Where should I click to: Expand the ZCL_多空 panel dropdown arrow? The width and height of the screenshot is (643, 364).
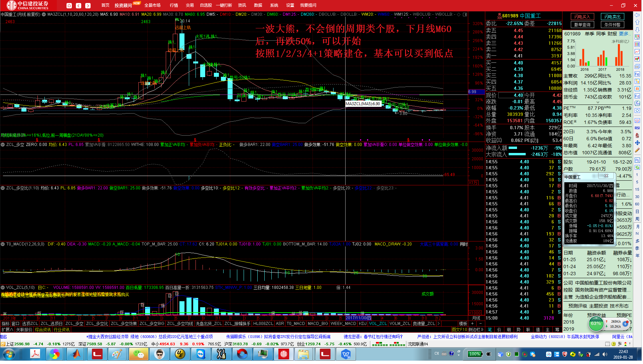3,145
